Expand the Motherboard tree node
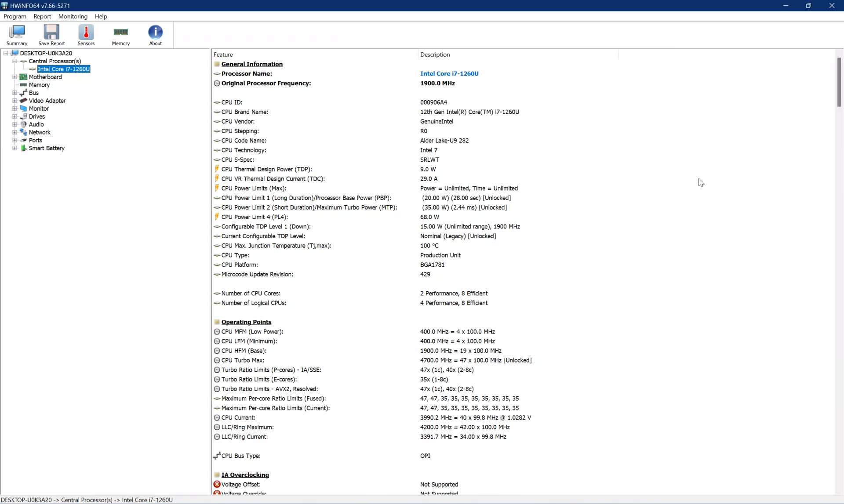This screenshot has width=844, height=504. point(15,77)
